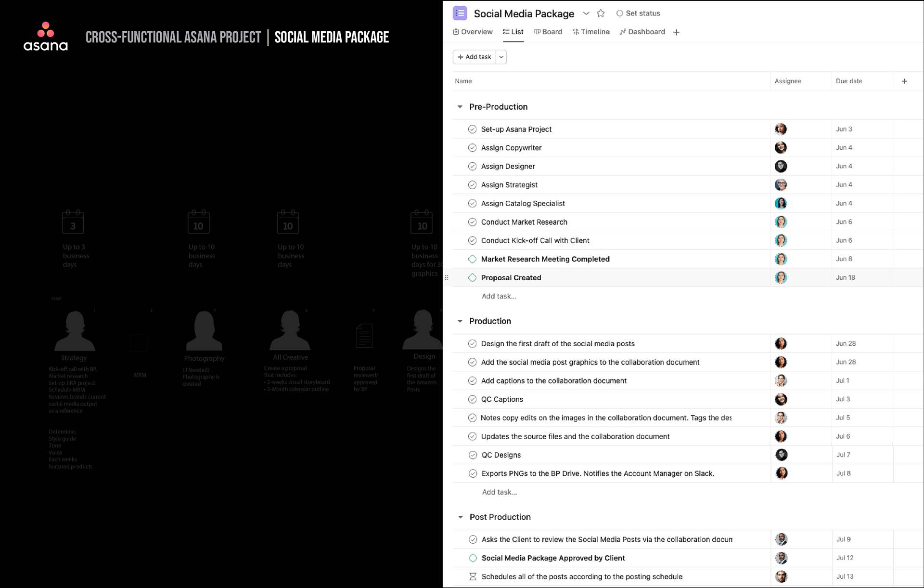This screenshot has height=588, width=924.
Task: Open the Add task dropdown arrow
Action: click(x=501, y=57)
